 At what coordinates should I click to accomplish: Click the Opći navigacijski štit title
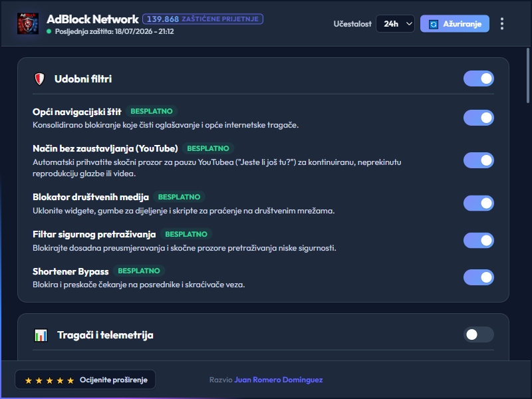pyautogui.click(x=77, y=112)
